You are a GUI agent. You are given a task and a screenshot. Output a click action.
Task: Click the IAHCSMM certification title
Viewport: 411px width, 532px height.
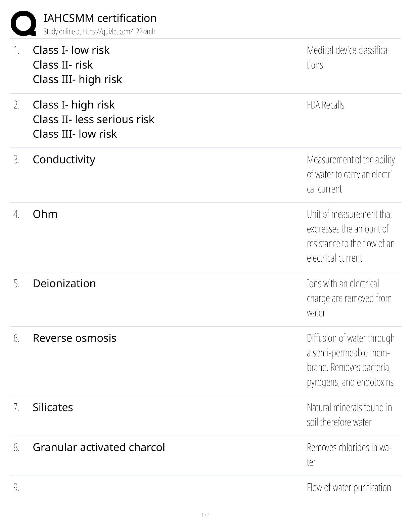(100, 18)
